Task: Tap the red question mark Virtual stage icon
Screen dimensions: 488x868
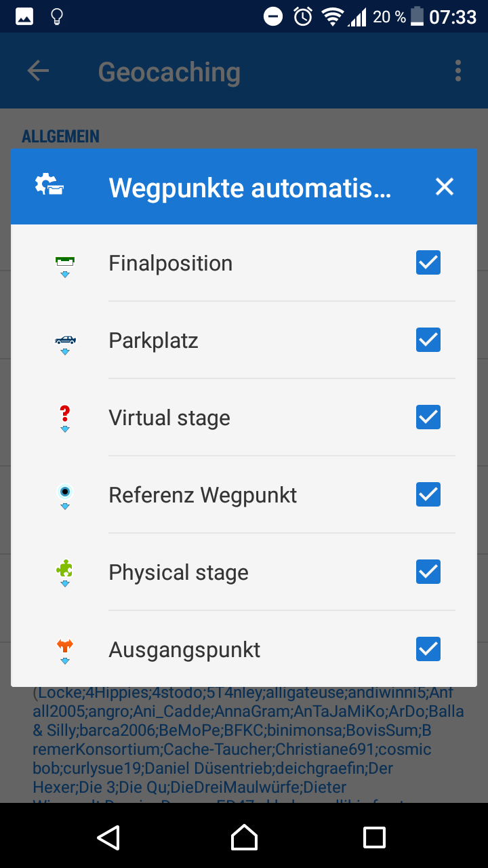Action: [65, 418]
